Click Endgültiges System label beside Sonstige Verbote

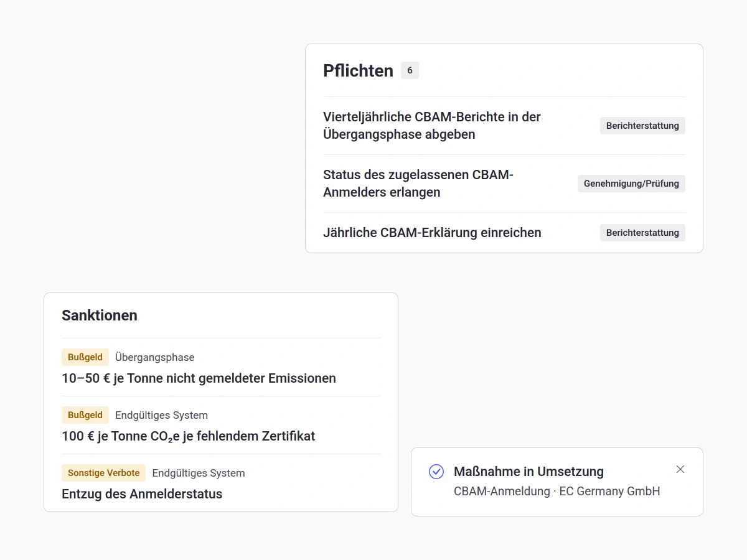(x=199, y=473)
